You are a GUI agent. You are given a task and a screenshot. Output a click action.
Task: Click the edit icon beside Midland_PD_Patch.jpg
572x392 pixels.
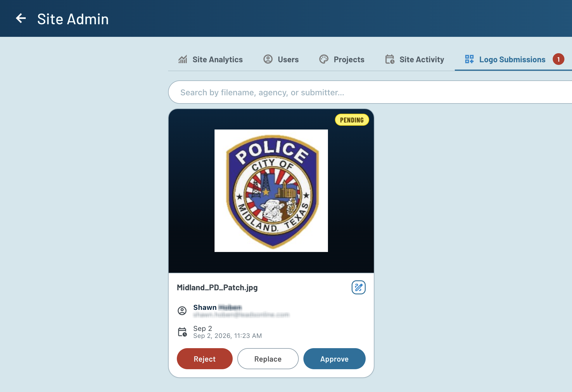(358, 287)
